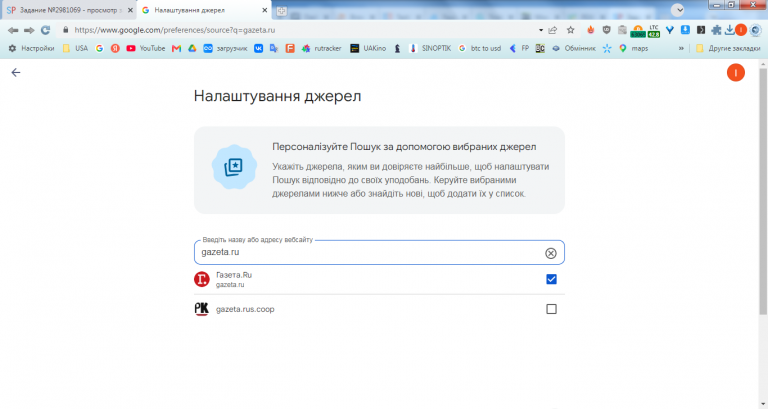
Task: Check the gazeta.rus.coop source checkbox
Action: (551, 309)
